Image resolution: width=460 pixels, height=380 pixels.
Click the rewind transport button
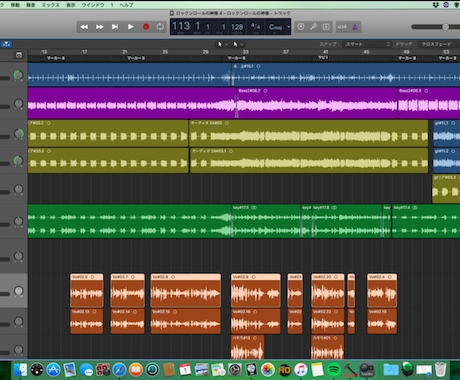coord(84,27)
